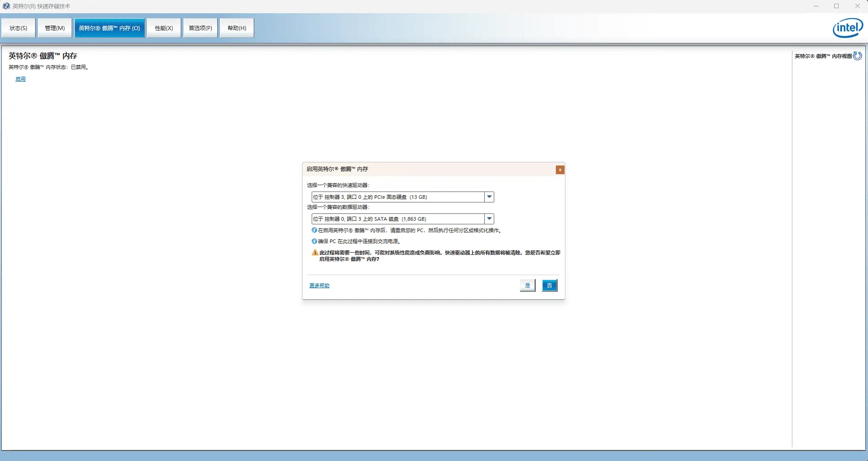Click the Intel logo in the header
Viewport: 868px width, 461px height.
tap(847, 28)
